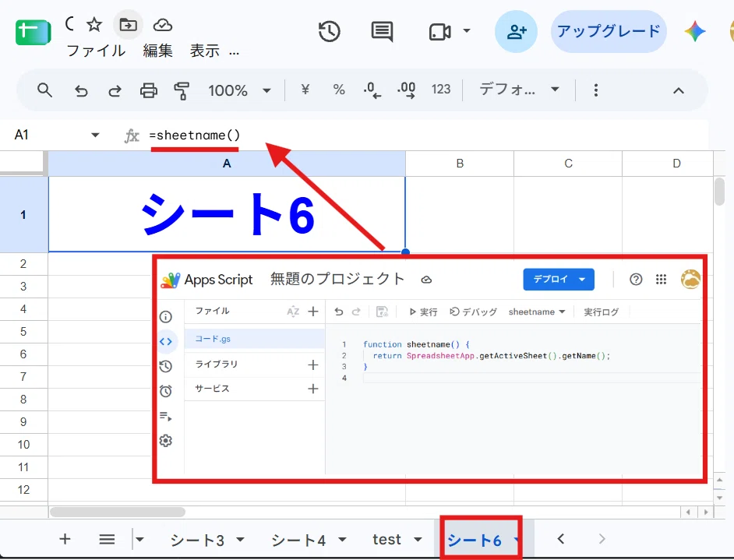Decrease decimal places
This screenshot has width=734, height=560.
coord(372,90)
